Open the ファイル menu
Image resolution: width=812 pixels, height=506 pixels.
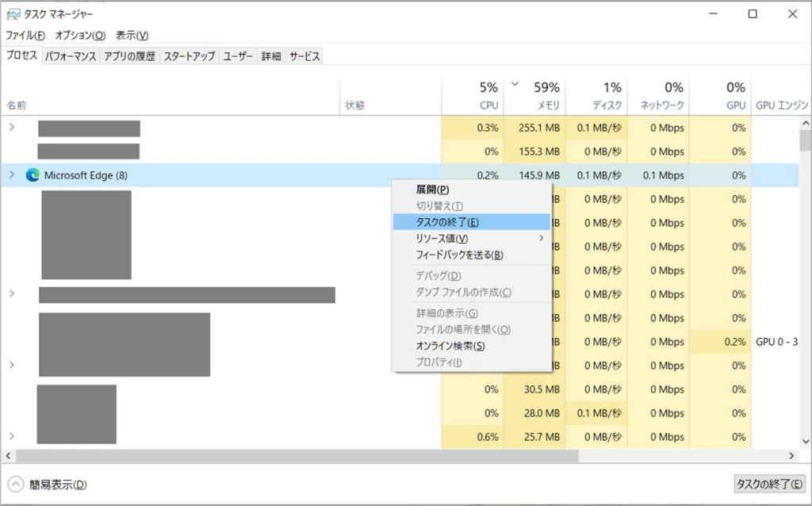tap(25, 36)
